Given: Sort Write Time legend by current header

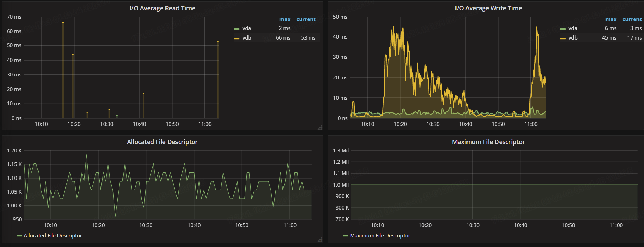Looking at the screenshot, I should tap(632, 19).
